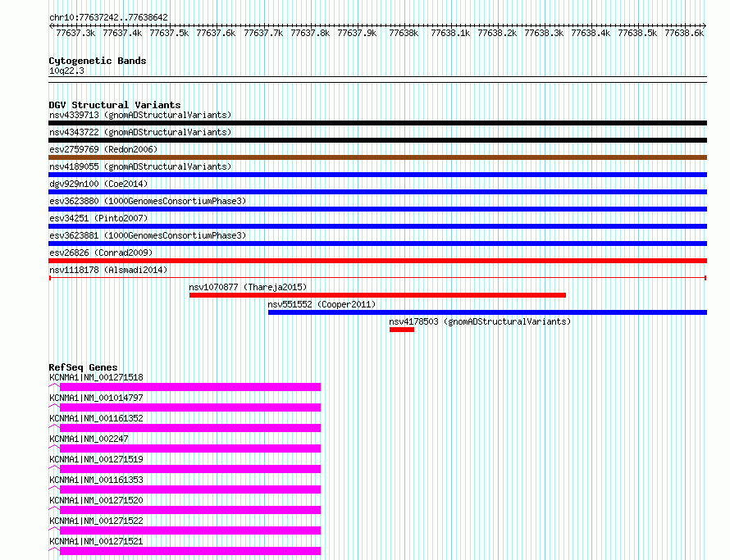Image resolution: width=730 pixels, height=560 pixels.
Task: Click magenta exon bar of NM_001271519
Action: [190, 469]
